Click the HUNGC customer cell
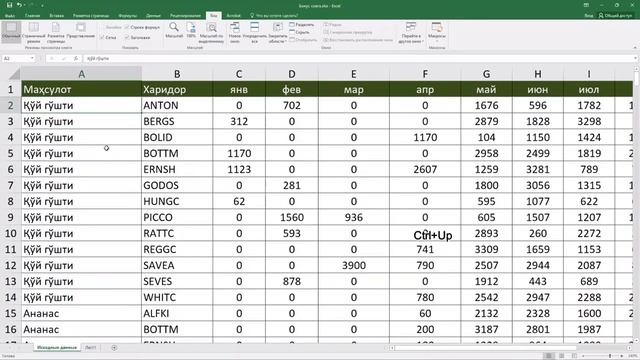Image resolution: width=640 pixels, height=360 pixels. (177, 201)
